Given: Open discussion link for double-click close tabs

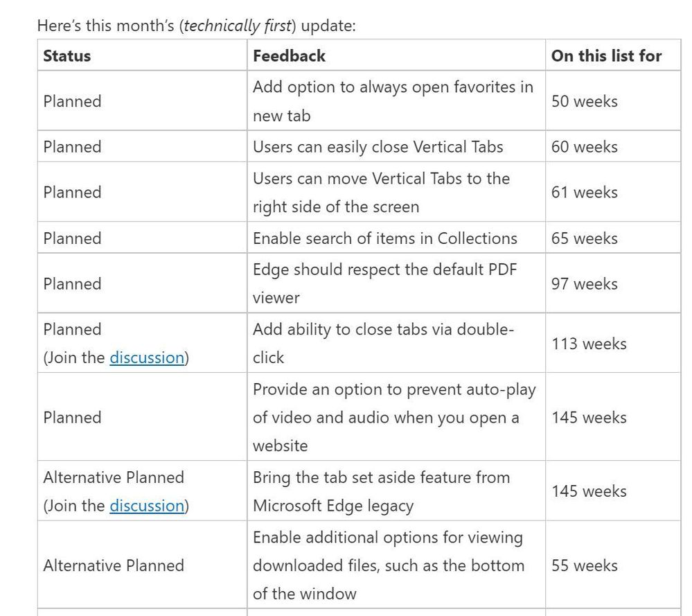Looking at the screenshot, I should pos(147,358).
